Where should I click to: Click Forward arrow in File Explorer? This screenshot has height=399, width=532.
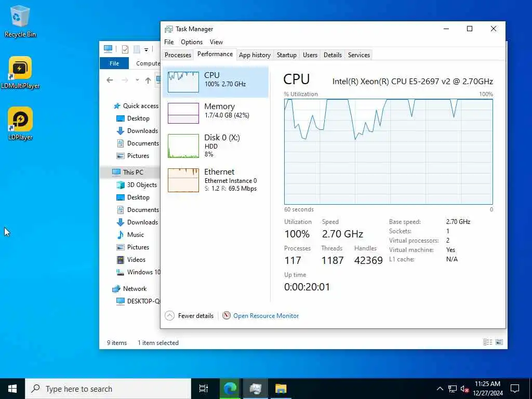click(125, 80)
